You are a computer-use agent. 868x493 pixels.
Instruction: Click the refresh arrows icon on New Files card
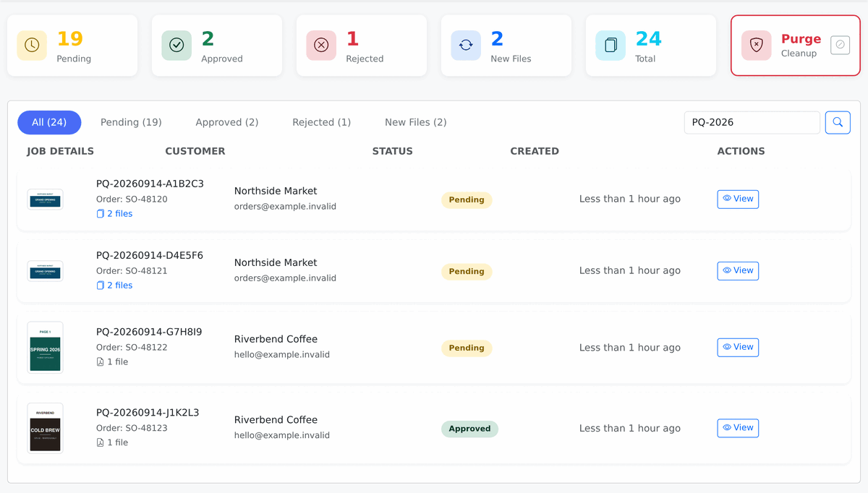[466, 45]
